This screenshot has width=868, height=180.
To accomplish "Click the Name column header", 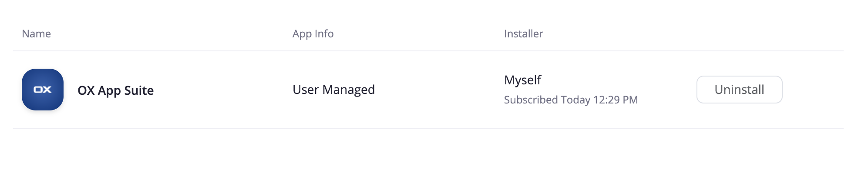I will pos(36,34).
